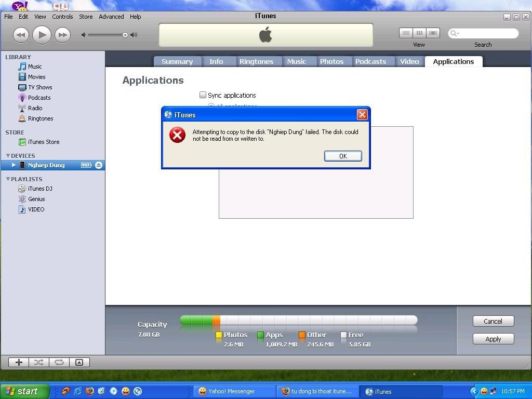532x399 pixels.
Task: Click the green Apps legend swatch
Action: click(261, 335)
